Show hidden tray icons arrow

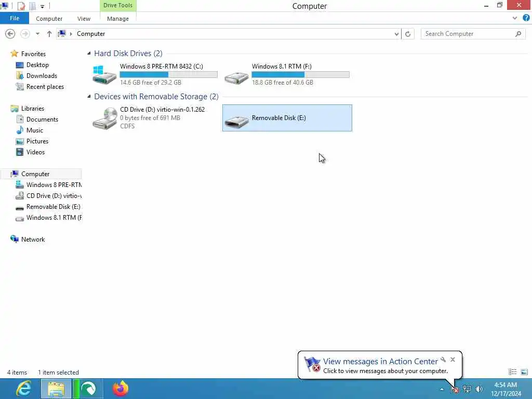442,389
